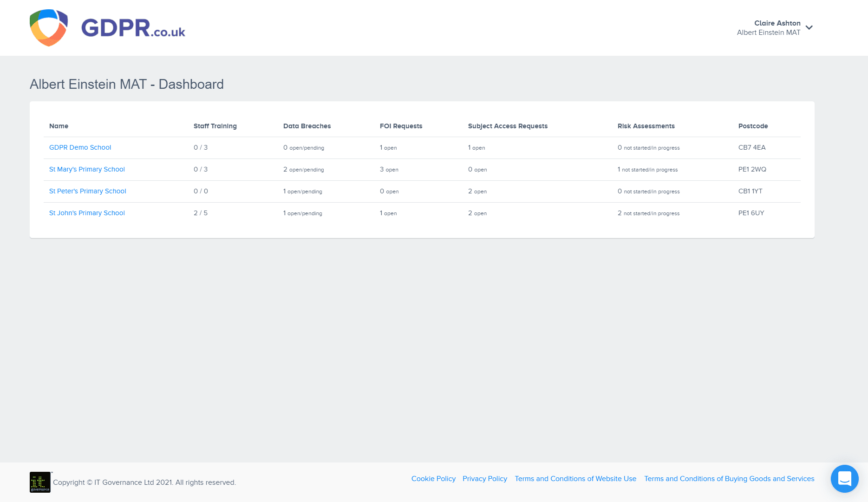Click St Peter's 0 open FOI requests
Screen dimensions: 868x502
(x=389, y=191)
